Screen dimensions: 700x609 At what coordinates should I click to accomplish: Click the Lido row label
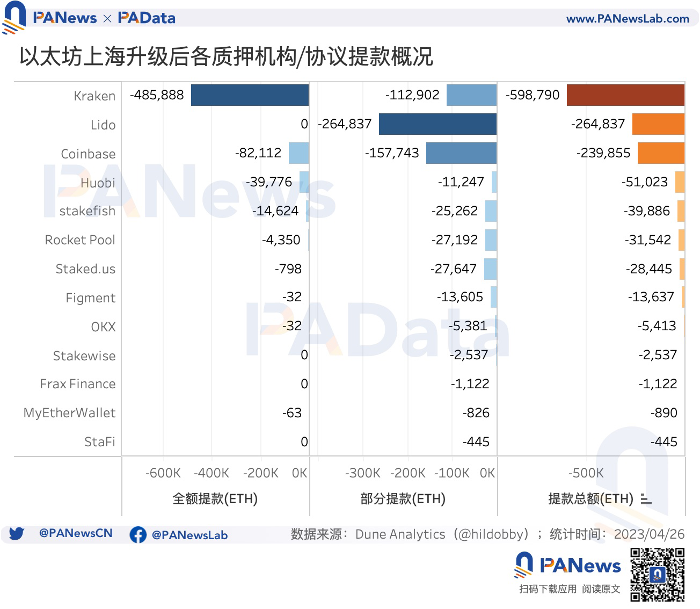tap(103, 125)
